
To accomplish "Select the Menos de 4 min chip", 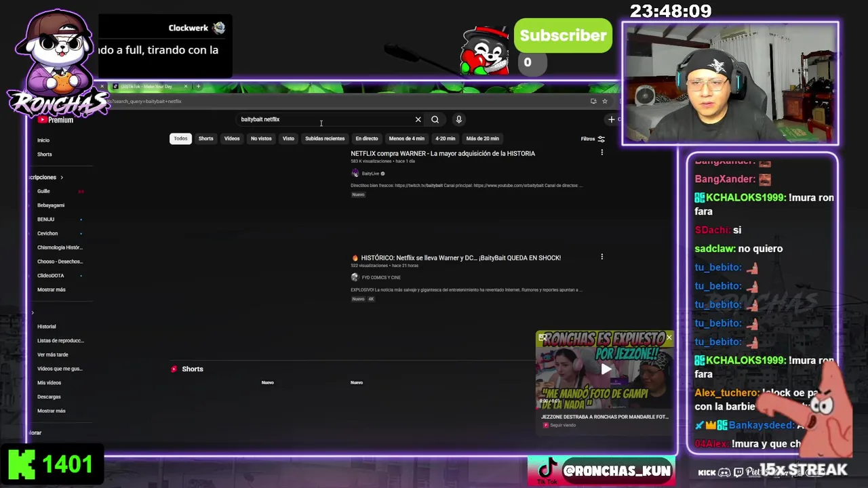I will tap(407, 138).
